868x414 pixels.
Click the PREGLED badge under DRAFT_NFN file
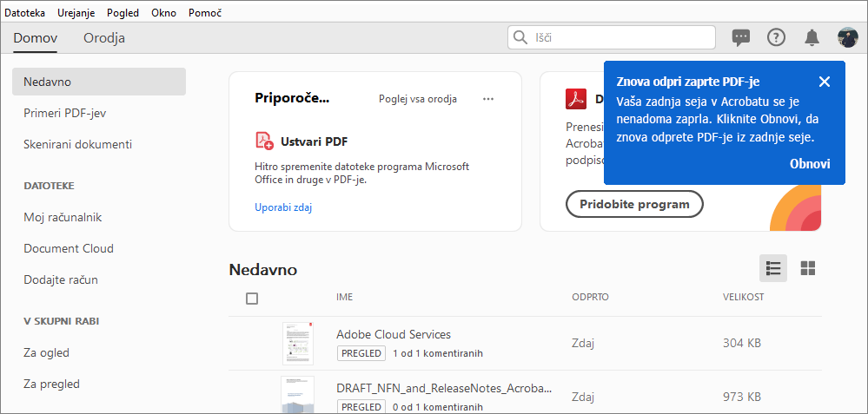[x=361, y=407]
